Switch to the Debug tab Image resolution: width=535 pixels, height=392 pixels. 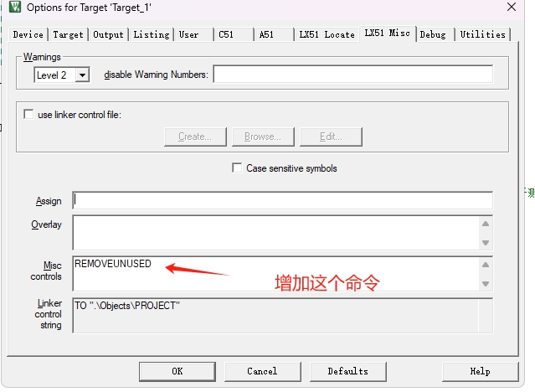tap(435, 34)
